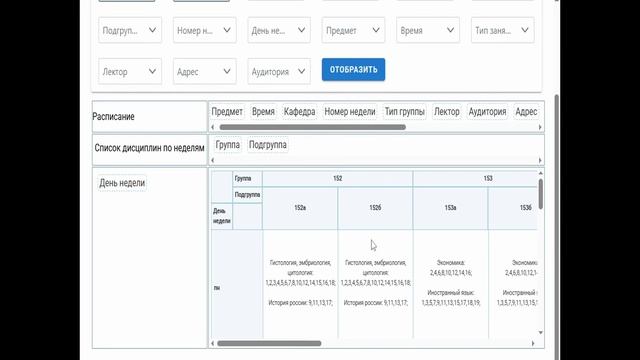640x360 pixels.
Task: Click the 152а subgroup header
Action: tap(300, 208)
